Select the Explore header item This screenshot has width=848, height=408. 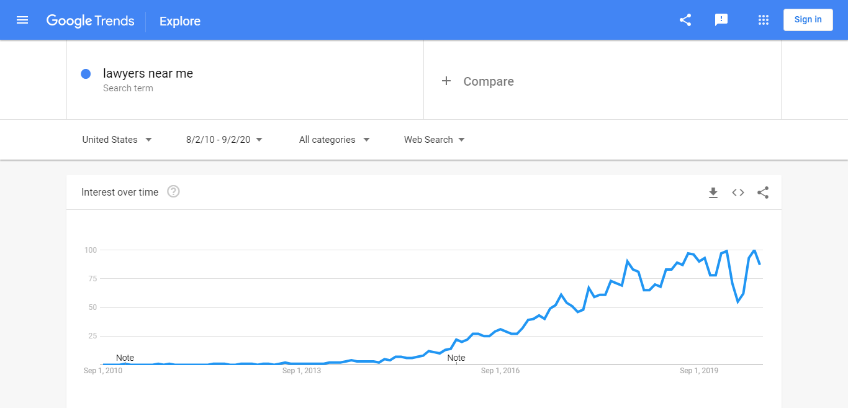(180, 20)
